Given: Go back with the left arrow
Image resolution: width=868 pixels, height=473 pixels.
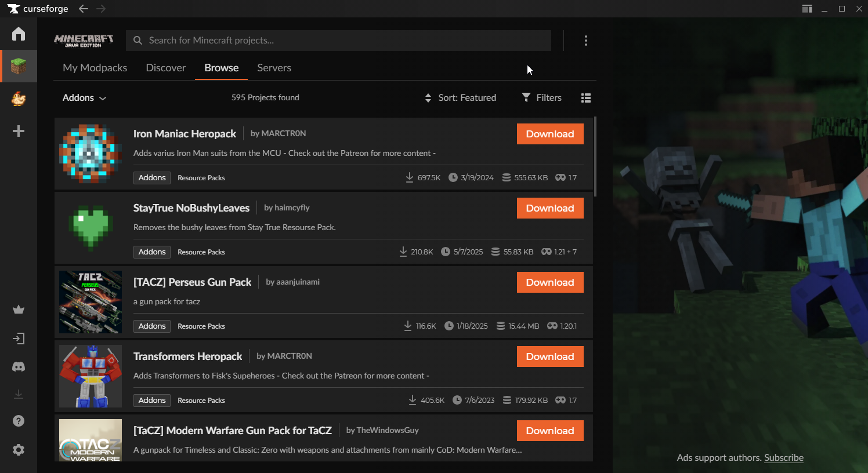Looking at the screenshot, I should [84, 9].
